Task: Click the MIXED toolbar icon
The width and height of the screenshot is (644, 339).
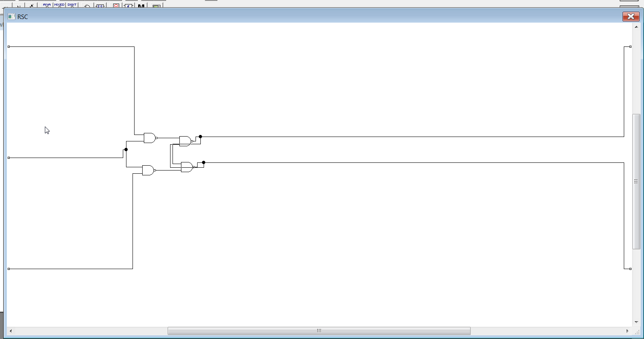Action: point(59,5)
